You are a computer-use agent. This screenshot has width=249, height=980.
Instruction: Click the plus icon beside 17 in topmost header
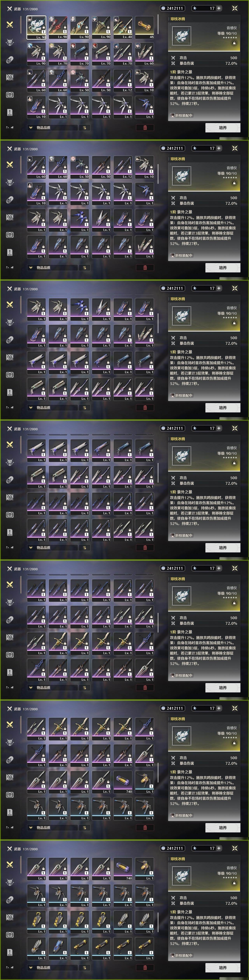[219, 8]
